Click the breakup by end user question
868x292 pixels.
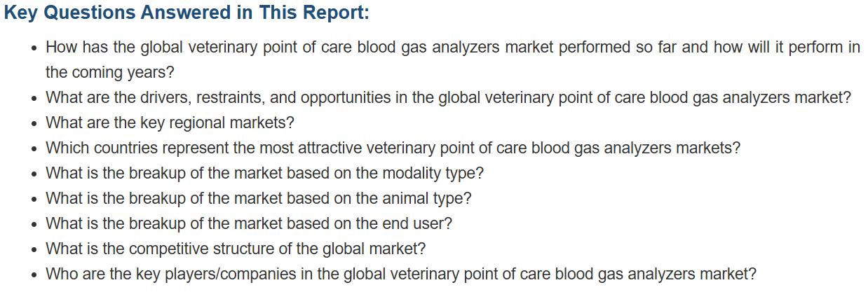coord(249,223)
